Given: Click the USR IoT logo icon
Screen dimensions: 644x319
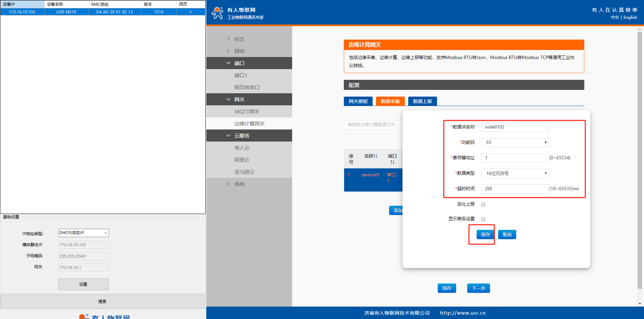Looking at the screenshot, I should [x=217, y=13].
